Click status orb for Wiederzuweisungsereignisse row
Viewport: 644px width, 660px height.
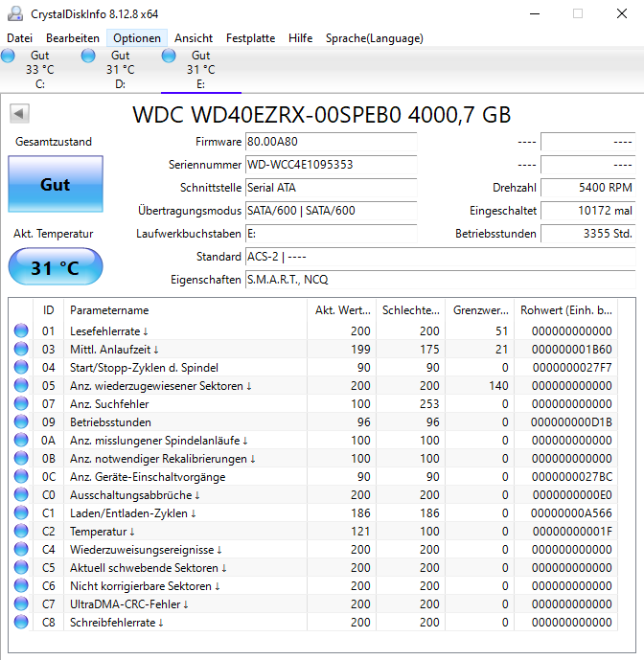21,549
